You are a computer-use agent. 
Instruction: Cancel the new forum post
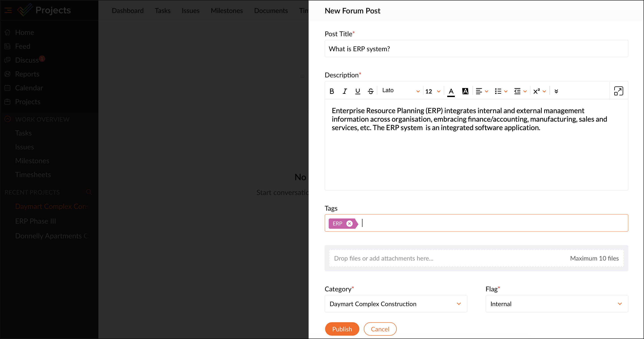[x=380, y=329]
